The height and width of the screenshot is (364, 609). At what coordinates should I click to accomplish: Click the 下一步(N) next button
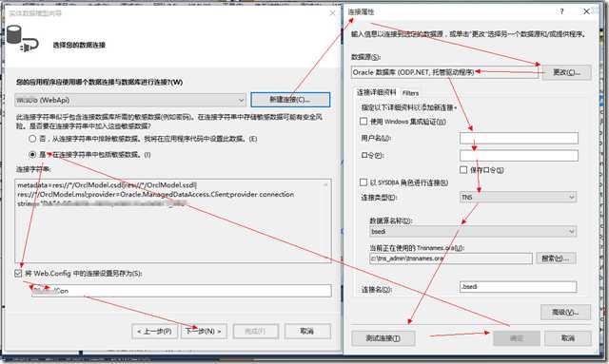[x=204, y=331]
